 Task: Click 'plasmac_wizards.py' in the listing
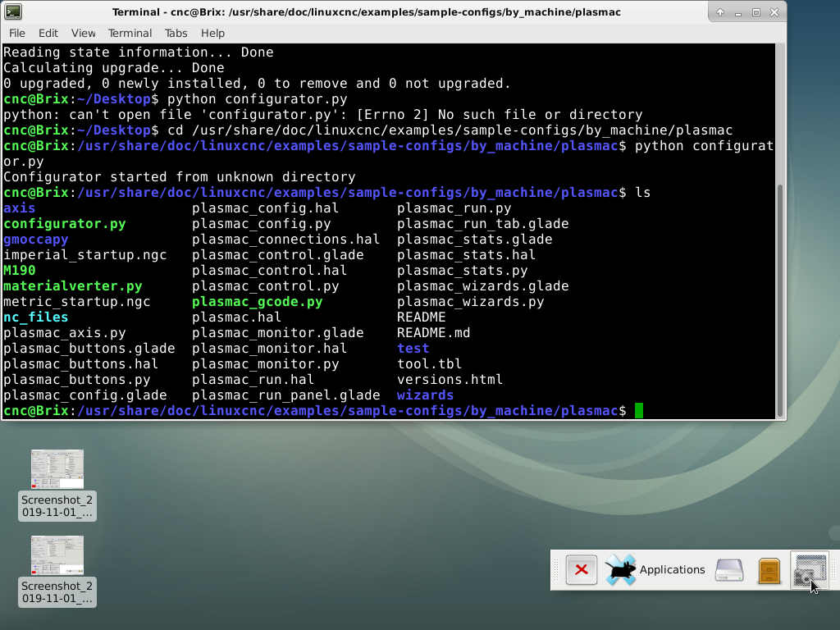(471, 302)
